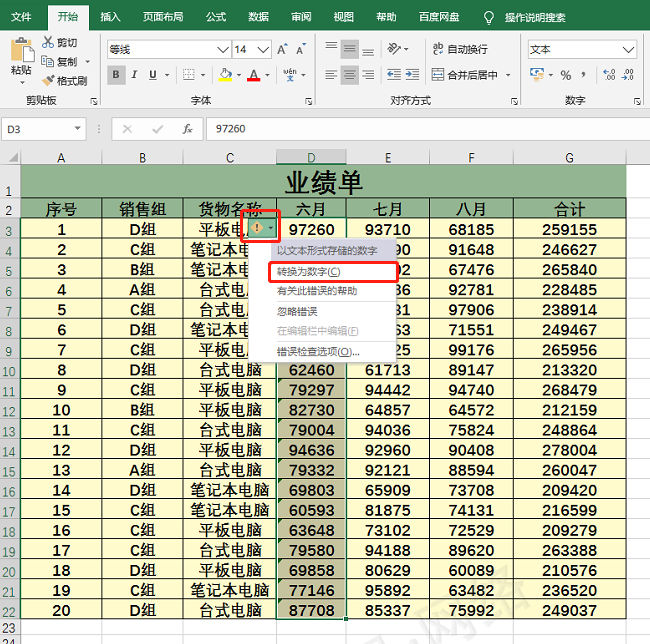This screenshot has width=650, height=644.
Task: Switch to the 页面布局 Page Layout tab
Action: 163,17
